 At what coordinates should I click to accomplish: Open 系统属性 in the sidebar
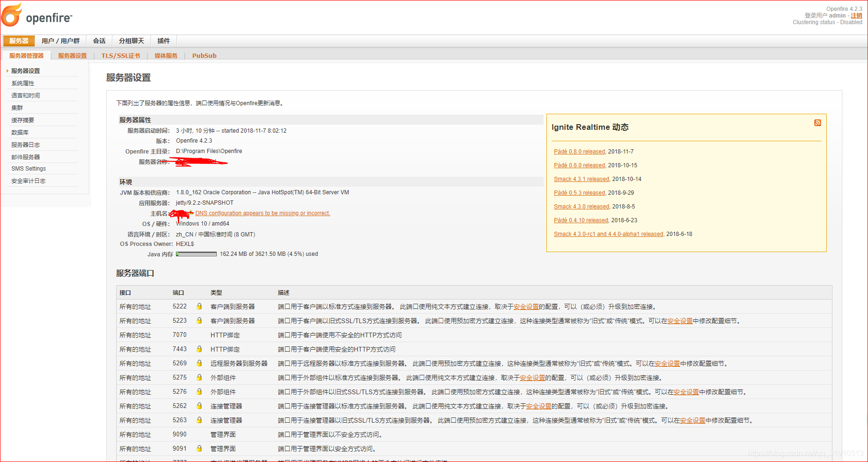(x=23, y=83)
